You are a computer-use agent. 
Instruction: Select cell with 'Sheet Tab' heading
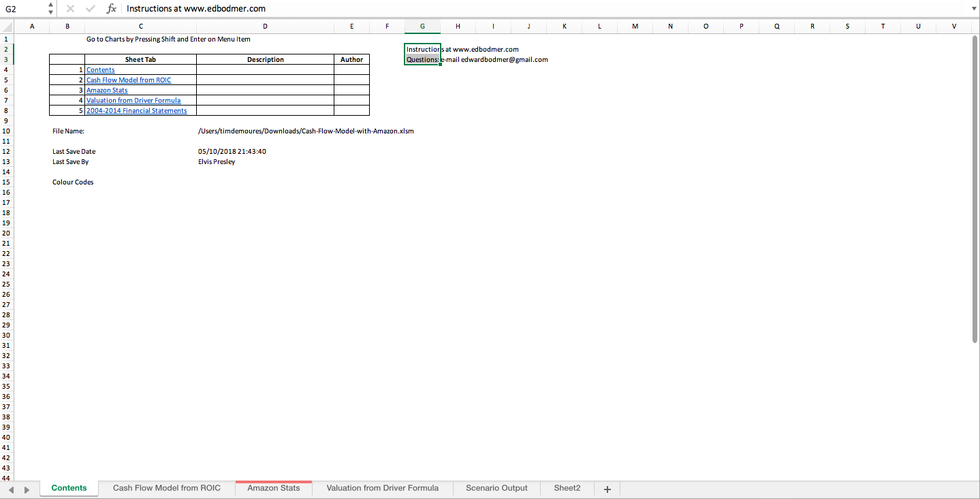click(140, 60)
